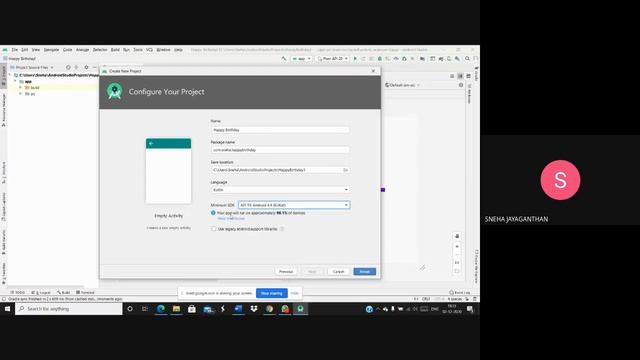
Task: Click the Package name input field
Action: [x=280, y=150]
